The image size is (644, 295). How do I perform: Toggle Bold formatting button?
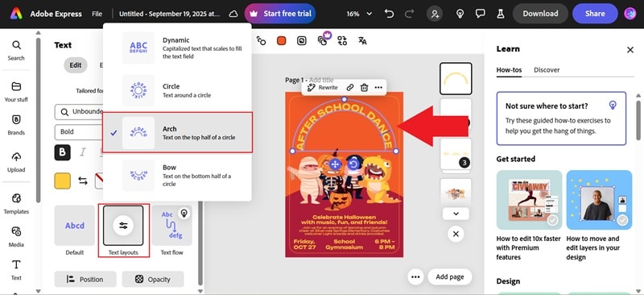coord(63,152)
